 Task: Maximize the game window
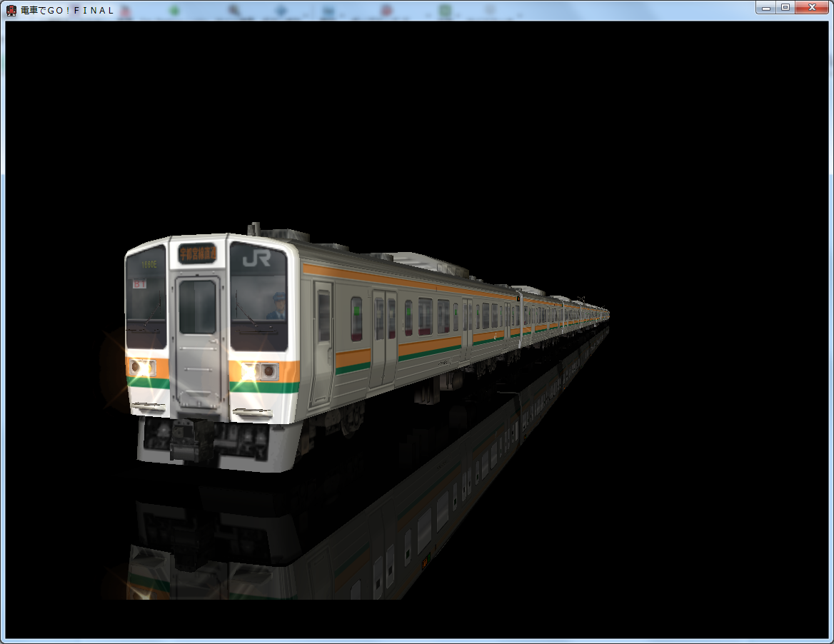[x=785, y=7]
